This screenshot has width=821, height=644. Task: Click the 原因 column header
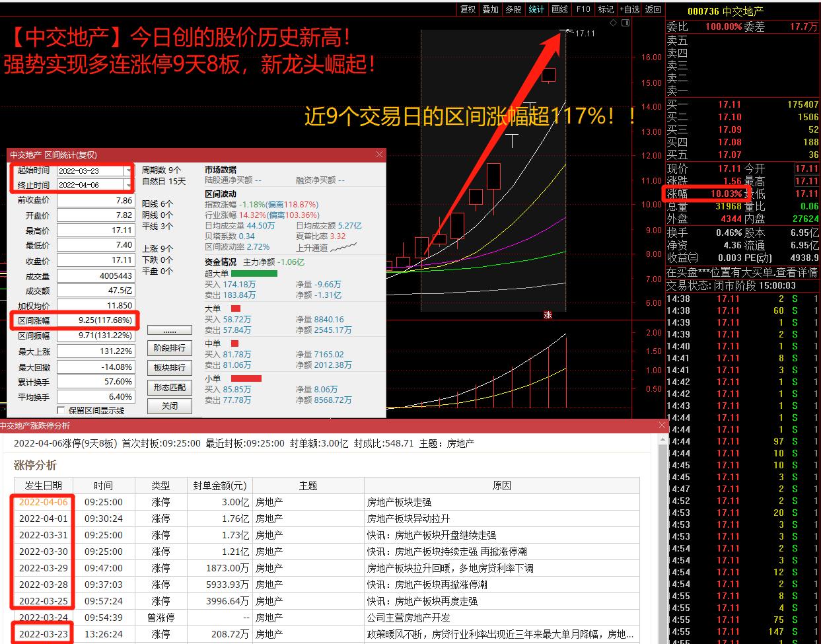[x=502, y=485]
